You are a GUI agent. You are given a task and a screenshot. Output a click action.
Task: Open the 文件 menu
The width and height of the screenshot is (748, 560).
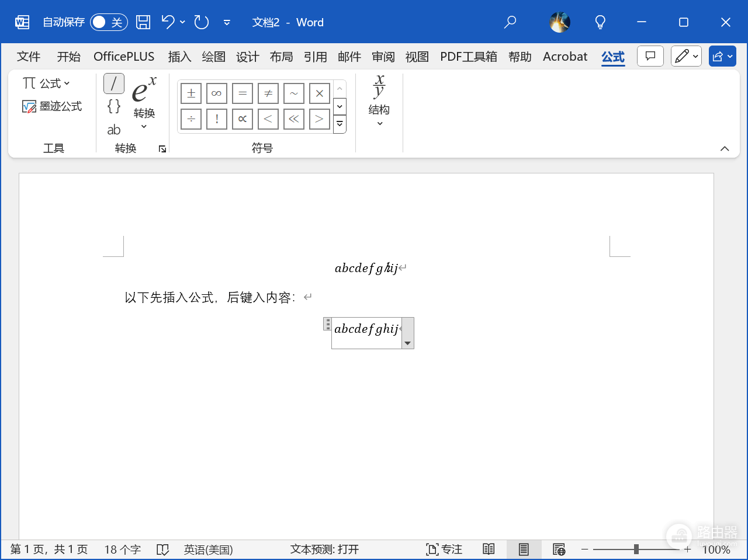[29, 57]
